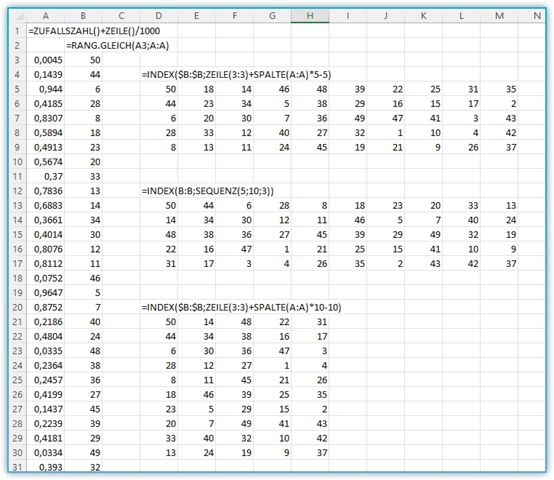Click cell A19 showing 0,9647

(46, 293)
